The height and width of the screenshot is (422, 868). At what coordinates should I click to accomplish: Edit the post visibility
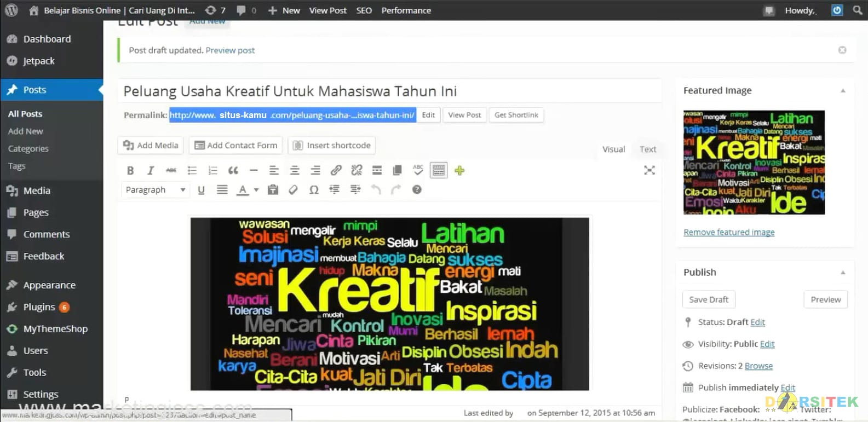click(767, 344)
